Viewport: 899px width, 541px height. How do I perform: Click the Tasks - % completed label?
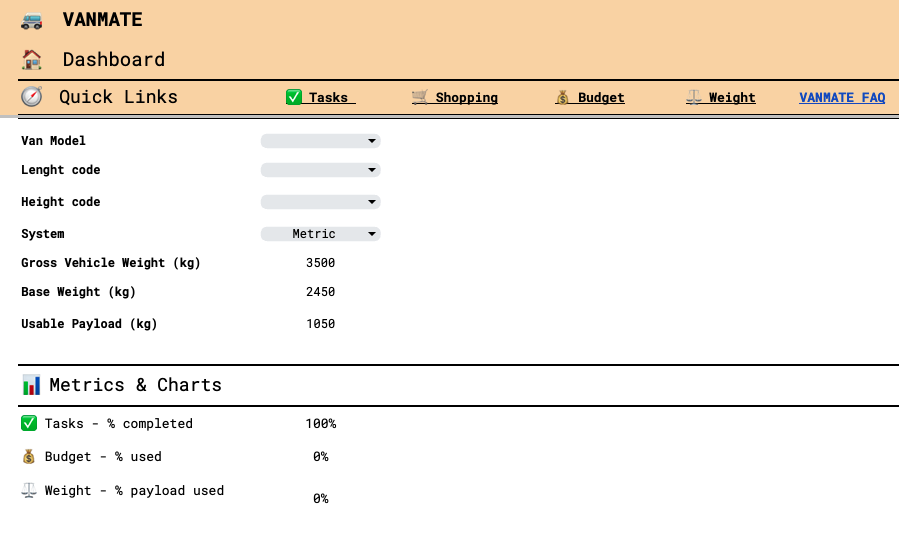pos(119,424)
